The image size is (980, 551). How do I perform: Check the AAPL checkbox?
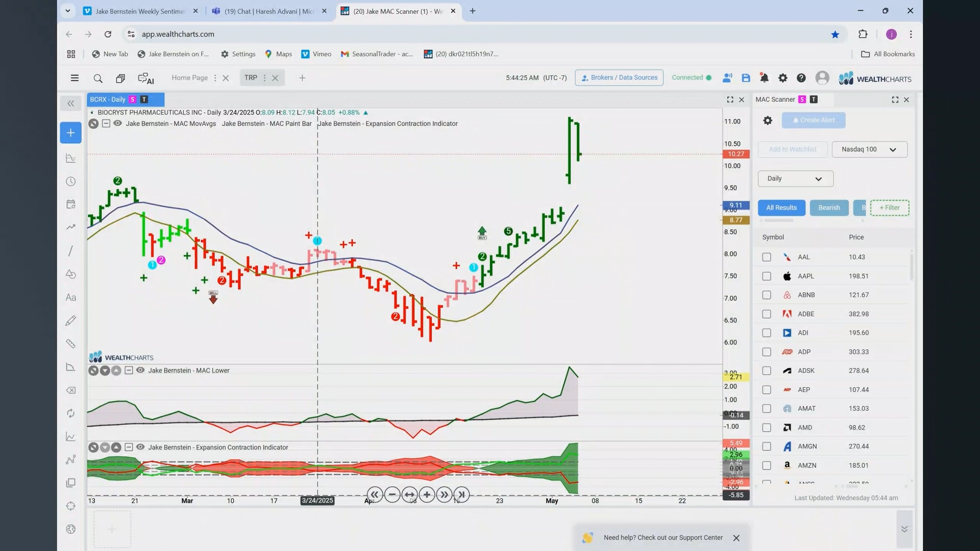[x=766, y=276]
